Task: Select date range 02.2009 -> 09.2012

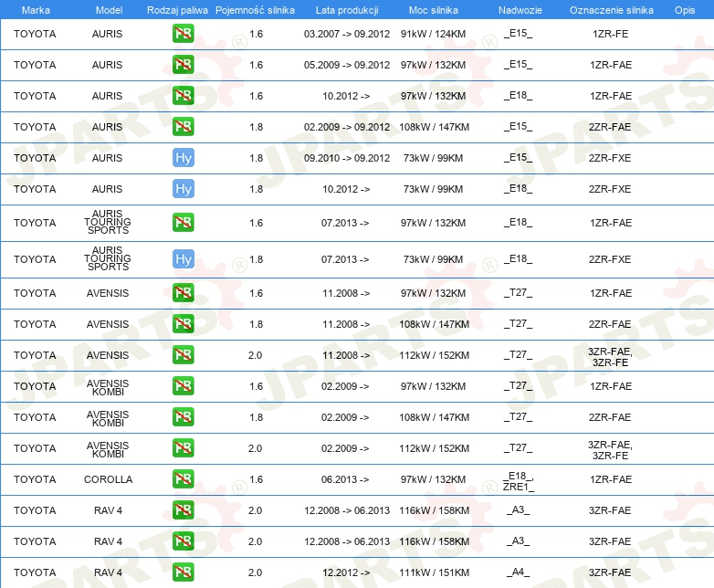Action: (347, 127)
